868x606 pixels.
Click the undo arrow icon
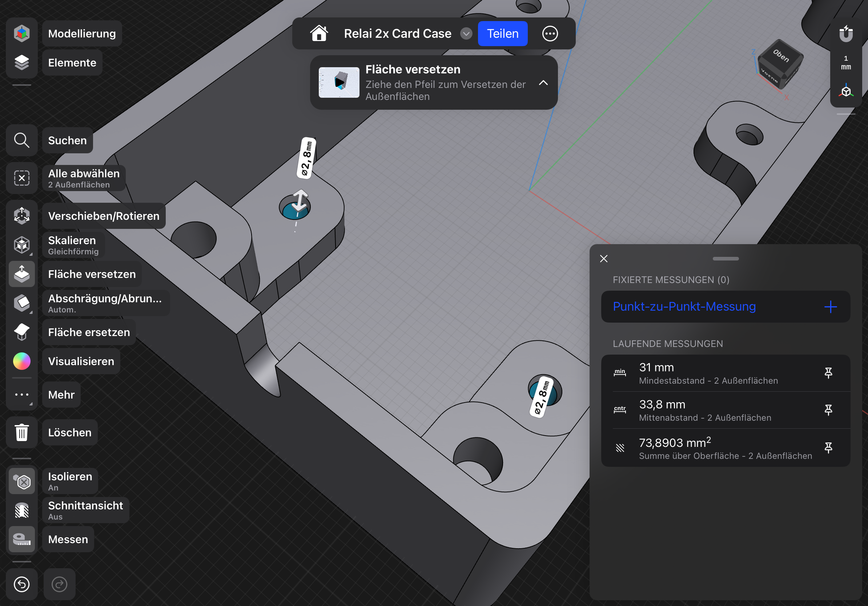[22, 584]
